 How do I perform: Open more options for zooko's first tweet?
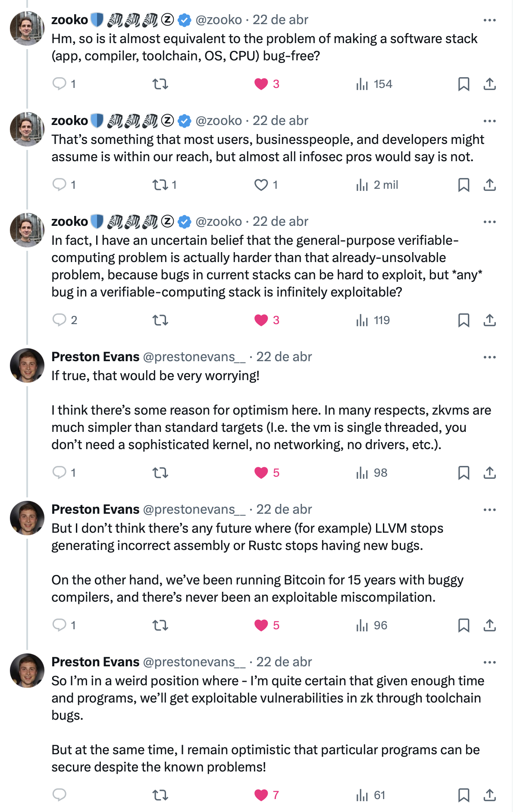(x=489, y=20)
